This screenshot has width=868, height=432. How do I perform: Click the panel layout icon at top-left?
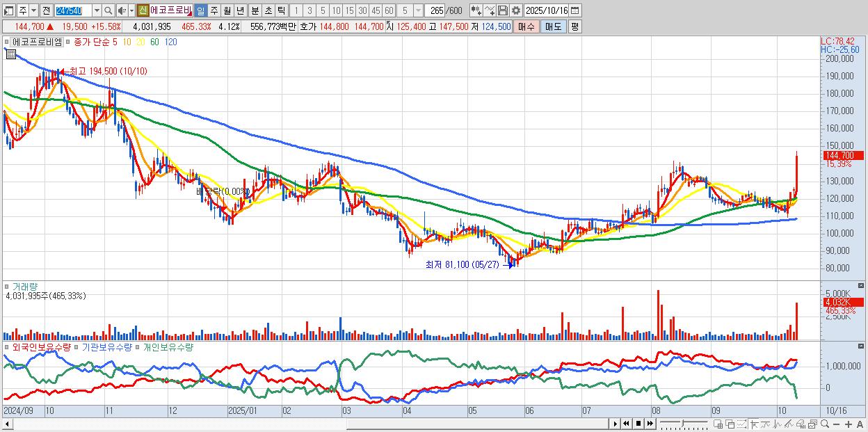tap(9, 10)
